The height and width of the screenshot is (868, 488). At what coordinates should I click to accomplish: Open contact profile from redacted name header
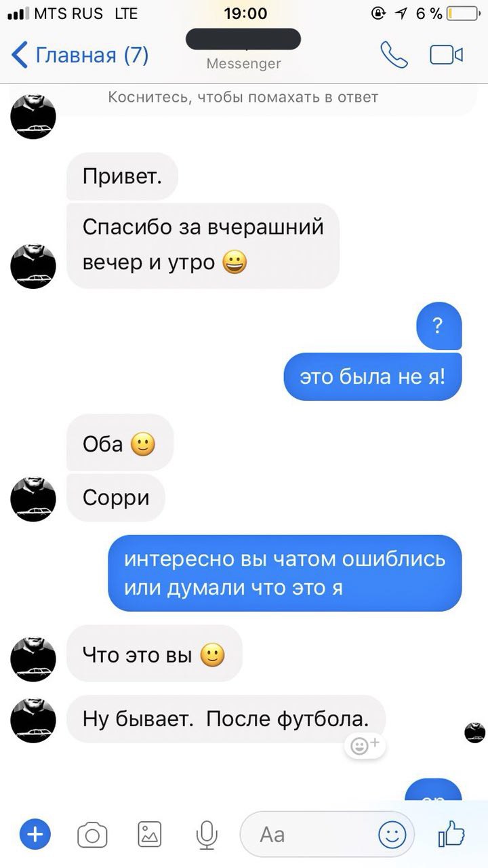[243, 40]
